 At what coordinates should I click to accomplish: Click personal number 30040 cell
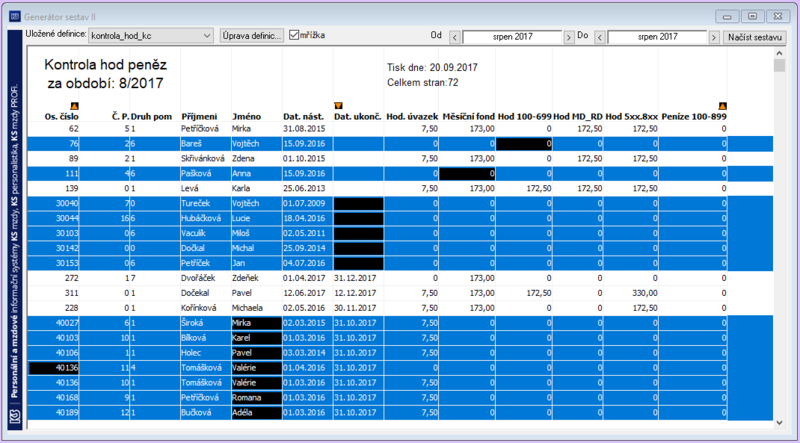pyautogui.click(x=54, y=204)
